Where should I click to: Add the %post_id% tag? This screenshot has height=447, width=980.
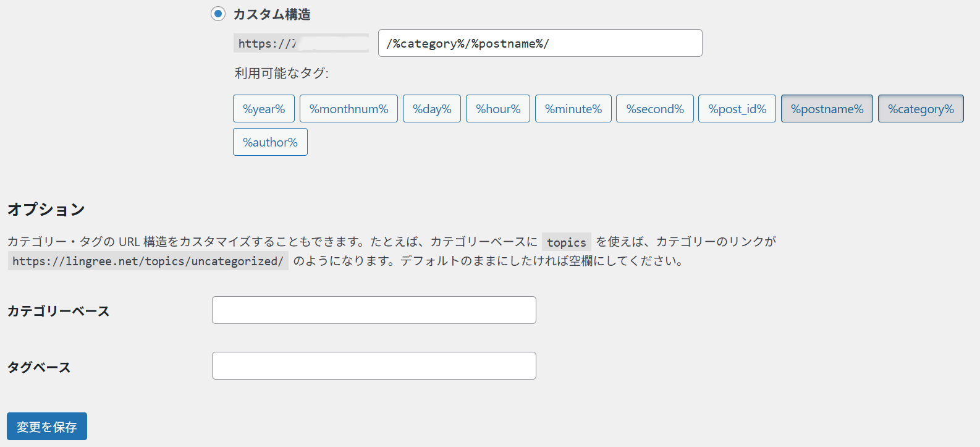click(x=737, y=109)
